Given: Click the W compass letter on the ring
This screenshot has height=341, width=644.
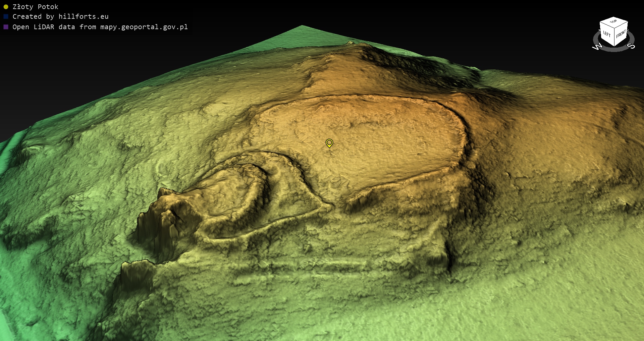Looking at the screenshot, I should 597,47.
